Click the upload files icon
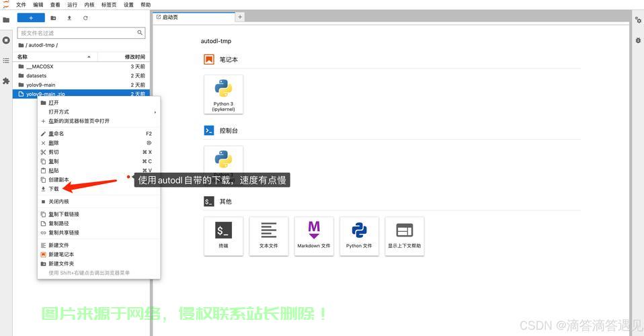The height and width of the screenshot is (336, 644). 69,18
